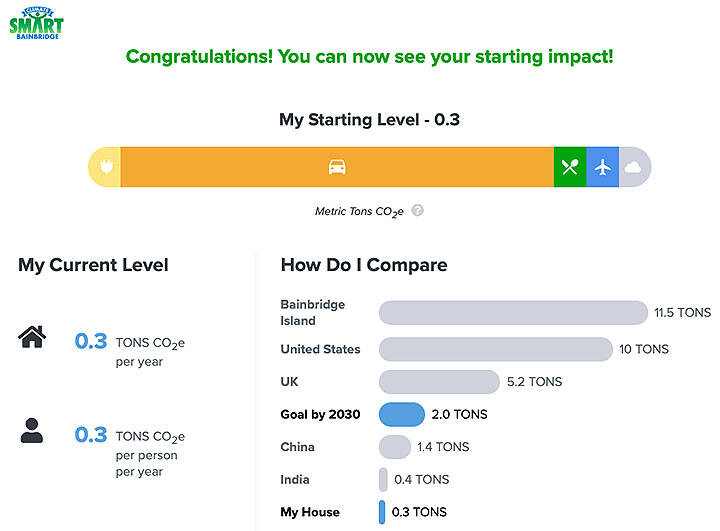Select the food fork-and-knife icon
This screenshot has height=531, width=720.
[x=570, y=167]
